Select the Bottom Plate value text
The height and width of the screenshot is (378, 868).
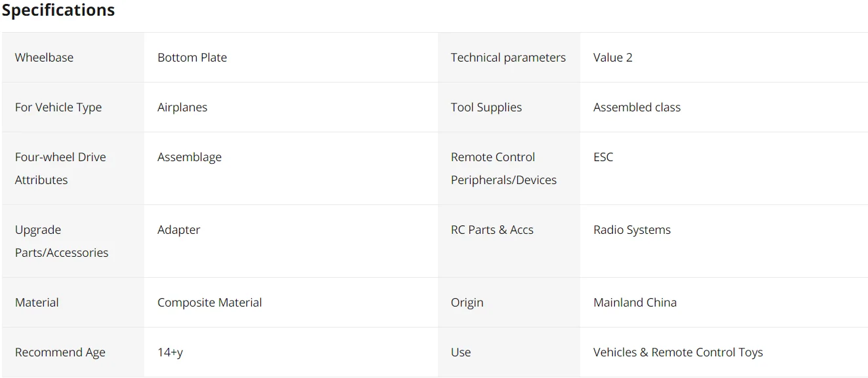[x=192, y=58]
